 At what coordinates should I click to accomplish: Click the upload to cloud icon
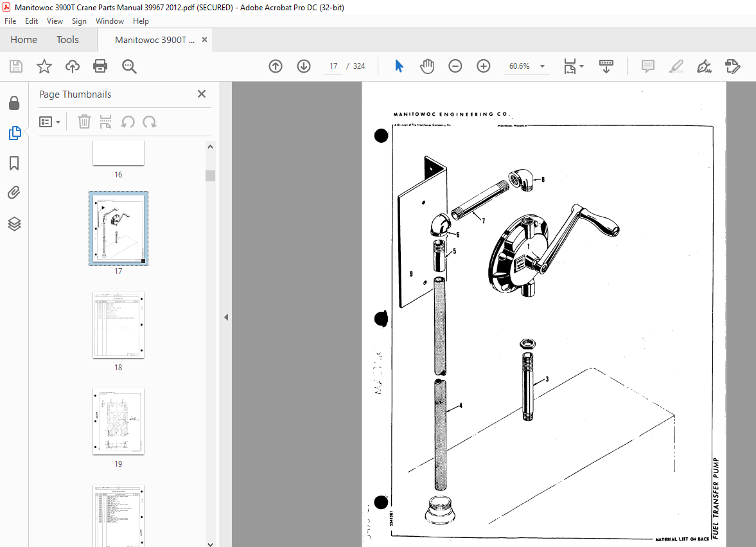(x=73, y=66)
